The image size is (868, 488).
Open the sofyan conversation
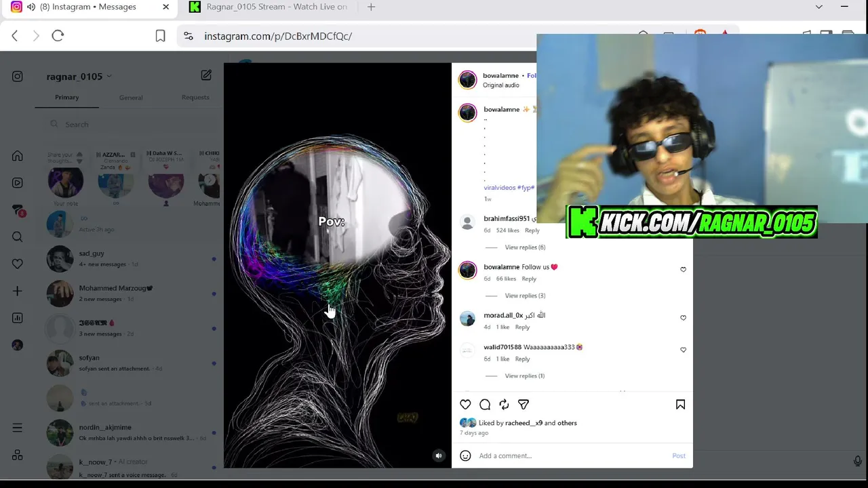coord(131,363)
